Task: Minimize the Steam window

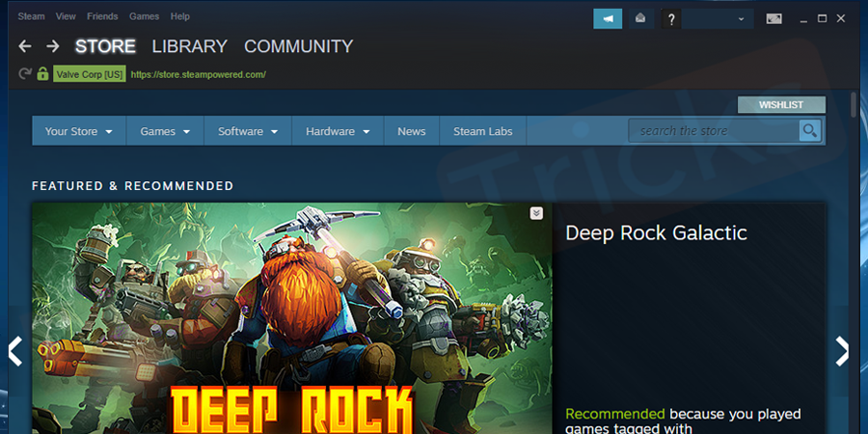Action: [x=803, y=19]
